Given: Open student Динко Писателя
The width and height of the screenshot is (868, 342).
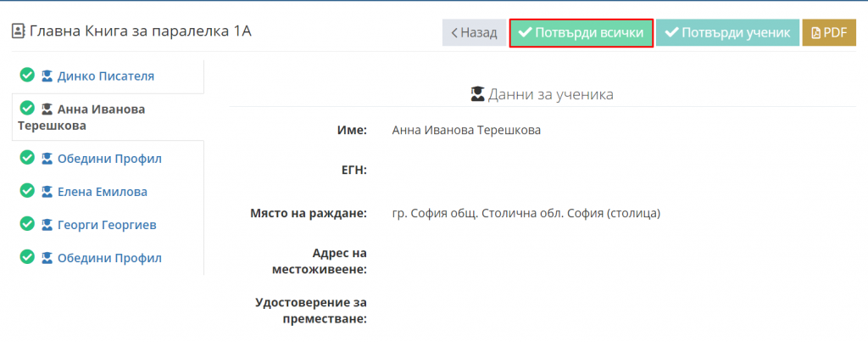Looking at the screenshot, I should pos(106,76).
